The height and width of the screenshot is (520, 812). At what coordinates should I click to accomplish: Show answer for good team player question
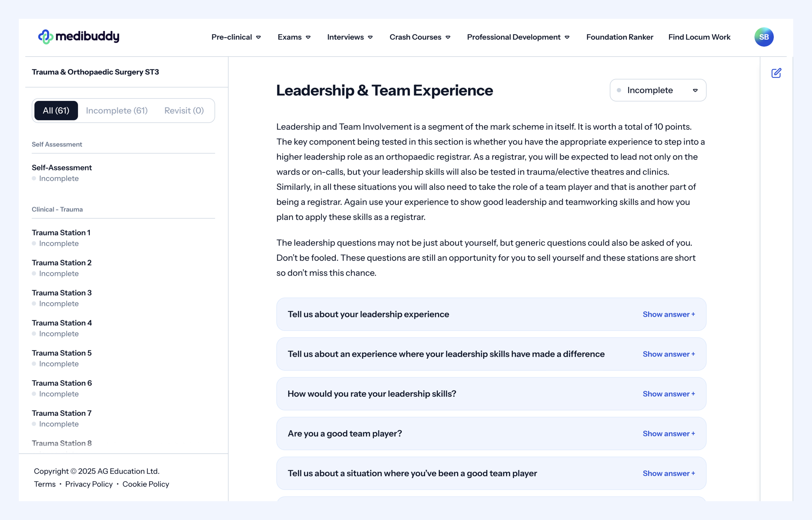point(668,433)
